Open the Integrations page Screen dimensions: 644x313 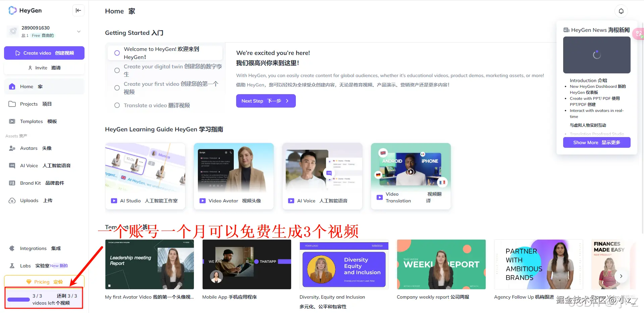point(33,248)
